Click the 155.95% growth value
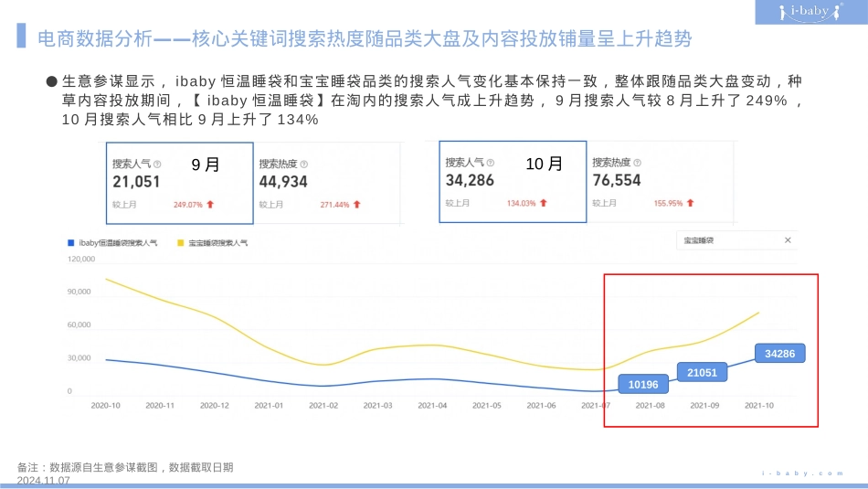868x489 pixels. 668,203
